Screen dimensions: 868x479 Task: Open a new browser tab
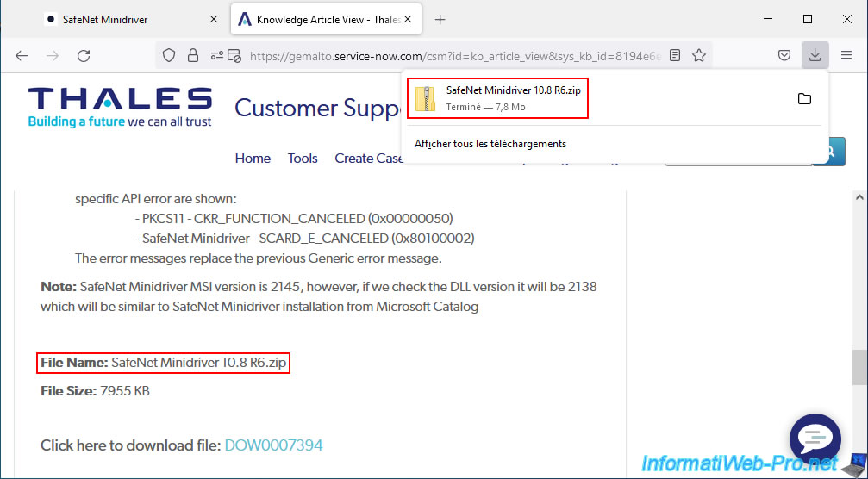tap(440, 19)
